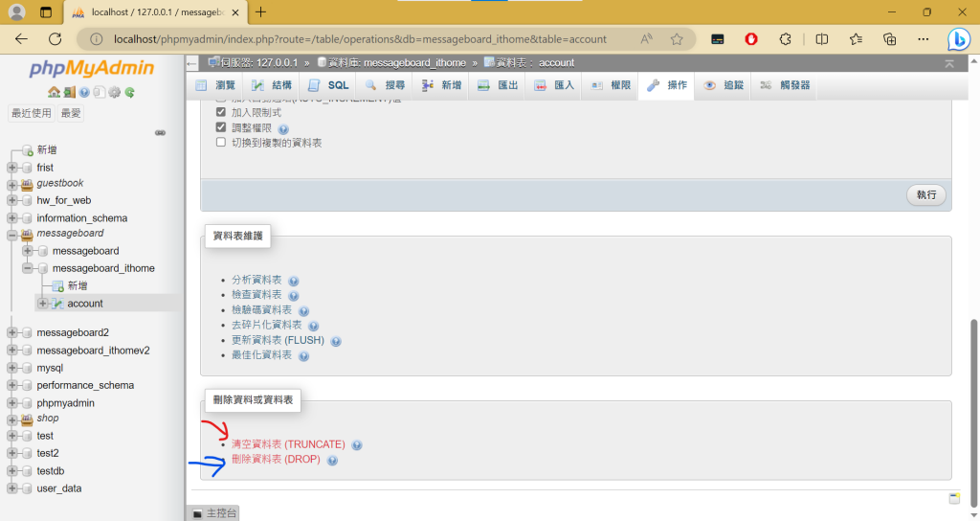Open browser collections icon
The image size is (980, 521).
[889, 38]
